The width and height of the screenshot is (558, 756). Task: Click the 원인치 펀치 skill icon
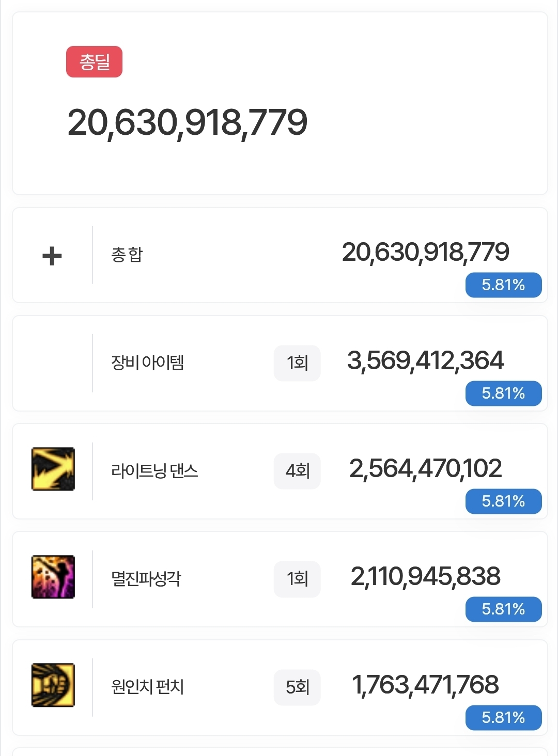pyautogui.click(x=53, y=685)
